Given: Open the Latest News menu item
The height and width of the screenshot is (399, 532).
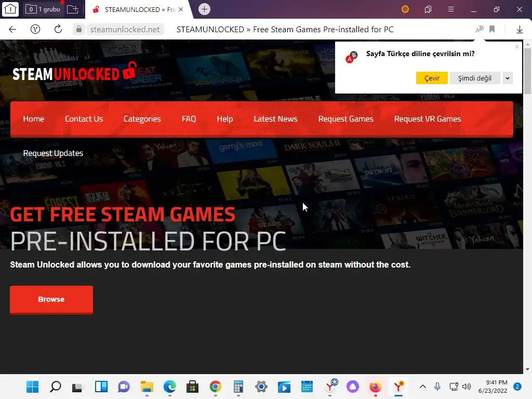Looking at the screenshot, I should [275, 119].
